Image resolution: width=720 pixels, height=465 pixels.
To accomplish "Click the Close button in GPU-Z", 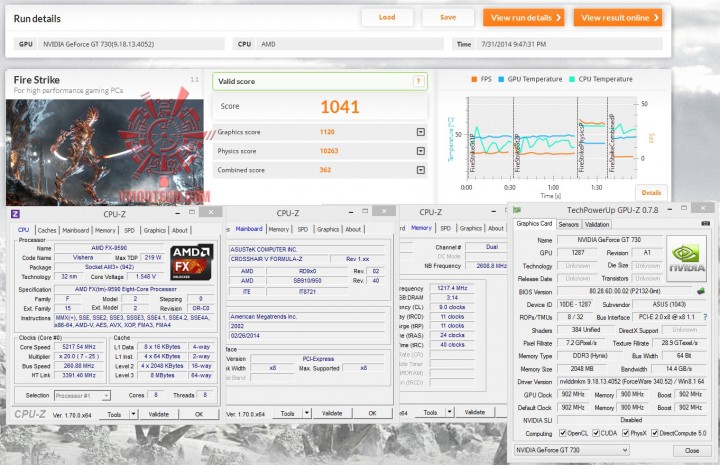I will pos(692,450).
